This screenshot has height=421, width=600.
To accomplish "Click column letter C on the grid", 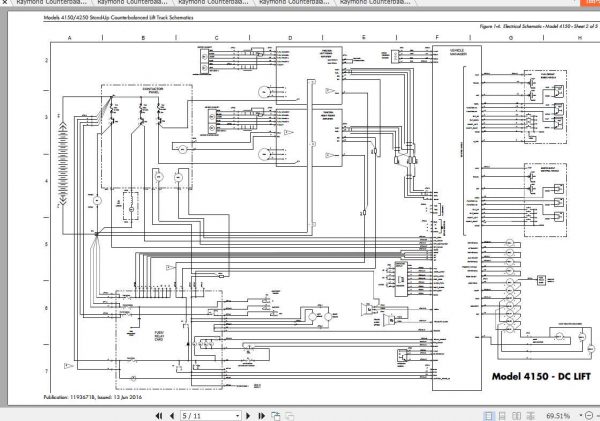I will pyautogui.click(x=216, y=38).
